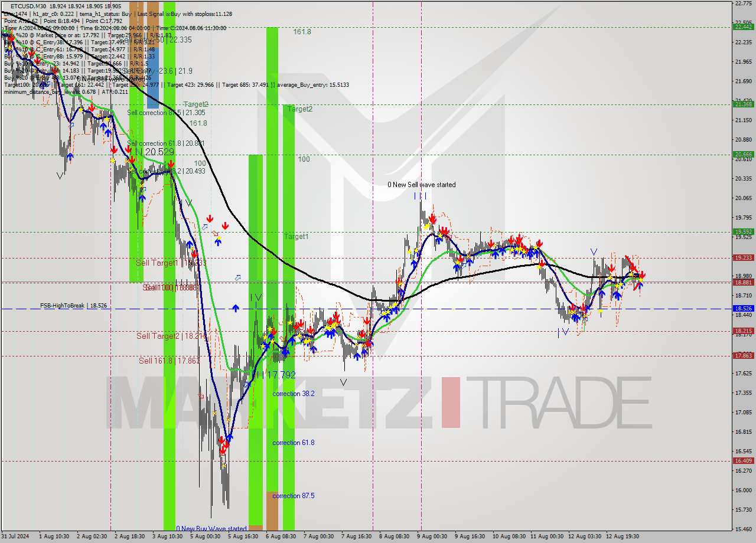Click the '12 Aug 19:30' time label
756x543 pixels.
coord(623,537)
